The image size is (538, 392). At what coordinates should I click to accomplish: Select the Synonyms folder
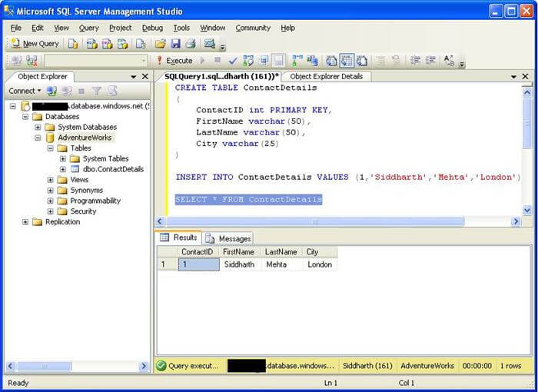pyautogui.click(x=86, y=190)
